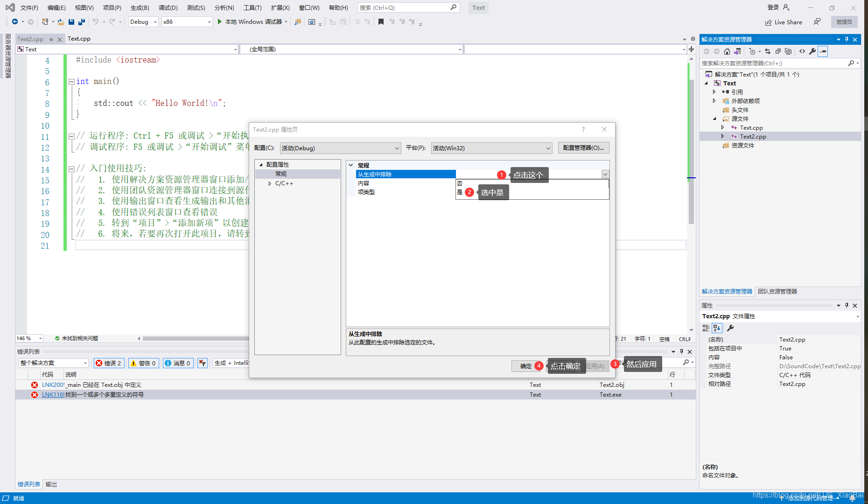Sync with active document icon

(x=768, y=51)
